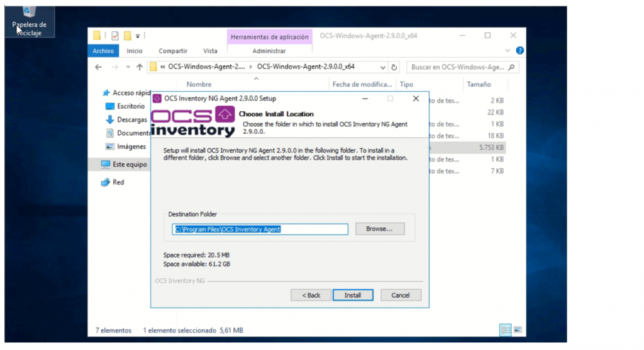Close the OCS Inventory setup dialog
The height and width of the screenshot is (350, 644).
[x=416, y=99]
